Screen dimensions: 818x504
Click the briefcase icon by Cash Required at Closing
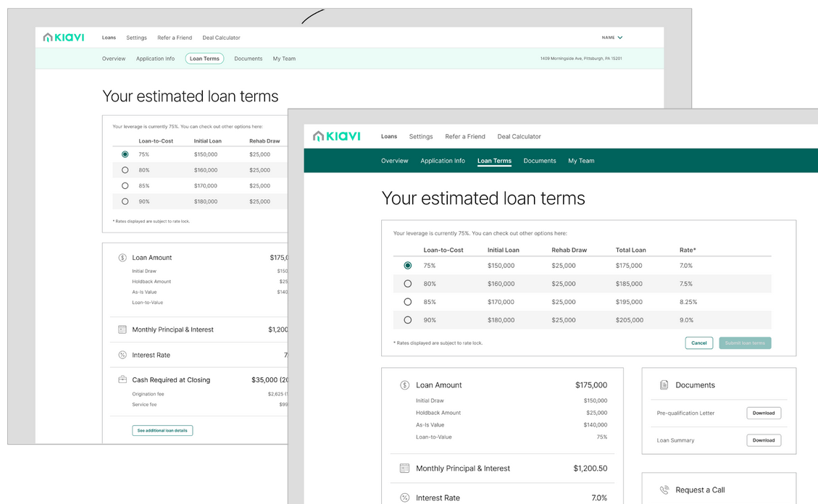click(122, 379)
